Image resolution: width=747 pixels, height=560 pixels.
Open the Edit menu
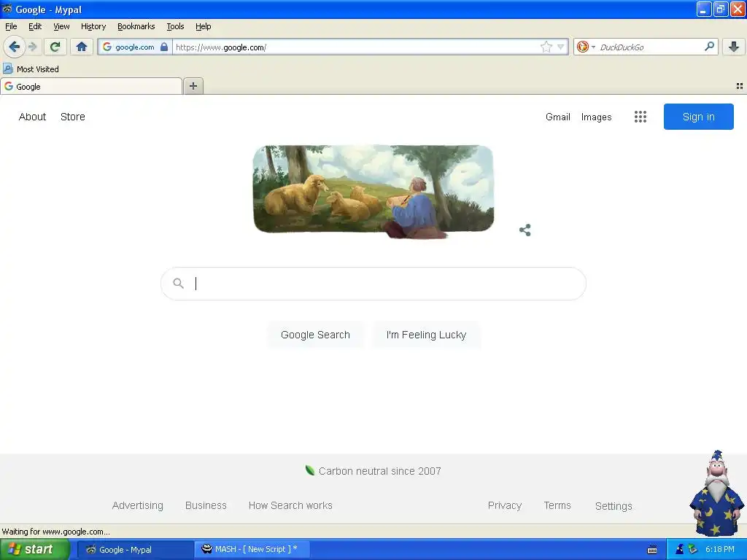tap(35, 26)
